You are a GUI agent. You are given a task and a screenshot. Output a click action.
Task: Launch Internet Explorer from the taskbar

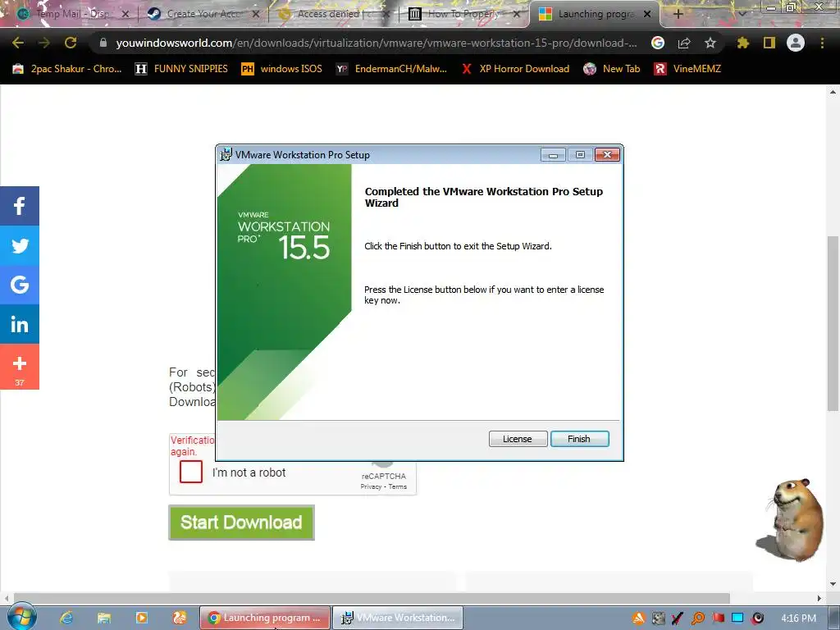point(66,618)
